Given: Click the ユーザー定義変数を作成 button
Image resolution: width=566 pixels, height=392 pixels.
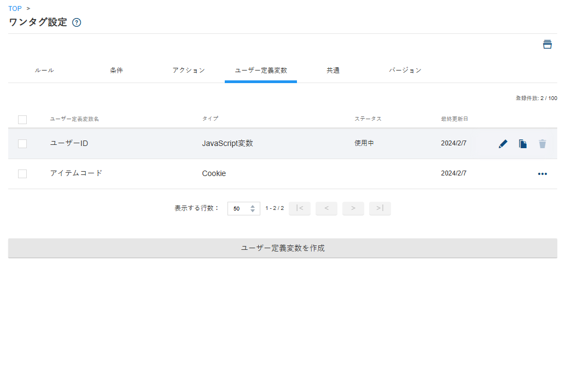Looking at the screenshot, I should pos(283,248).
